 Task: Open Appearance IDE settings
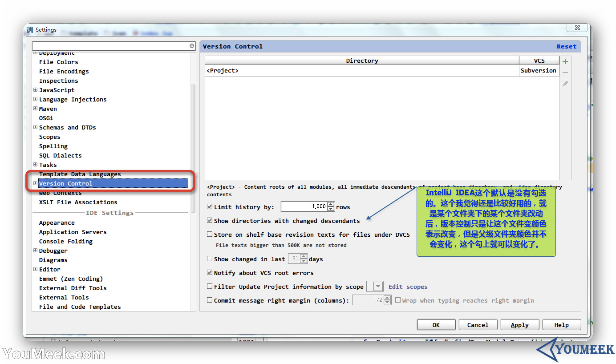pos(57,222)
